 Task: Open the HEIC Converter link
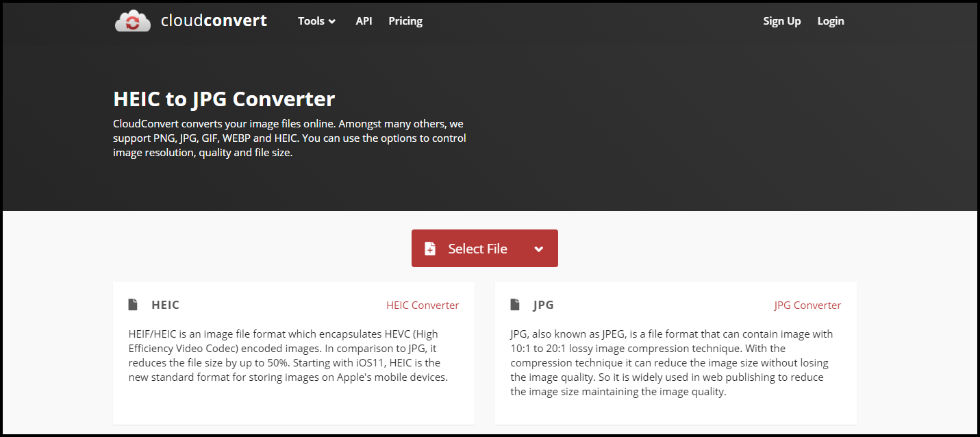(423, 305)
